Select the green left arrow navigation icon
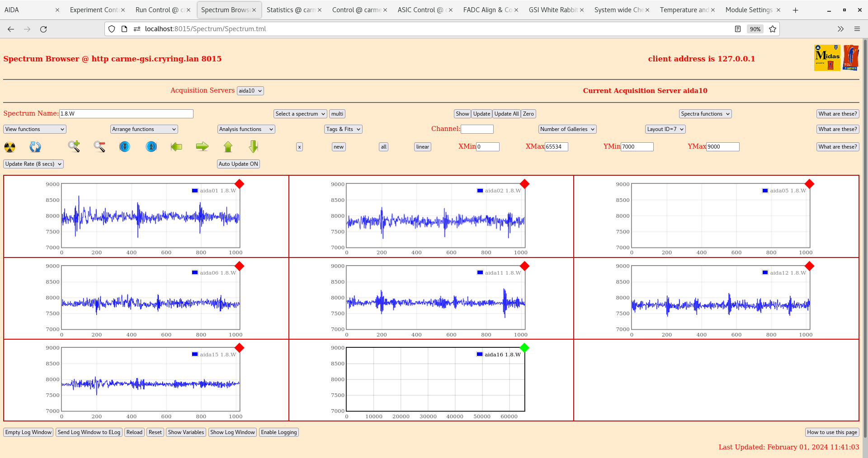The width and height of the screenshot is (868, 458). click(x=176, y=147)
